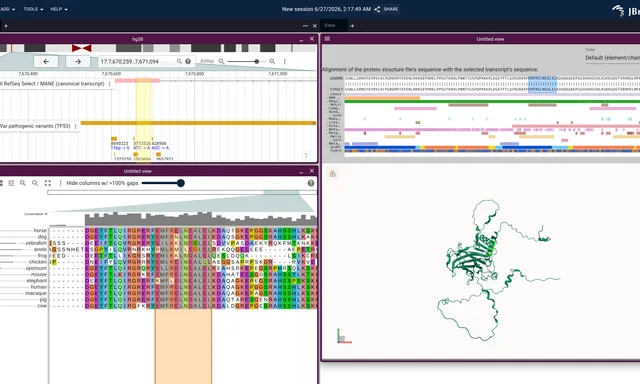Click the XYZ axes gizmo in the 3D viewer

(344, 336)
